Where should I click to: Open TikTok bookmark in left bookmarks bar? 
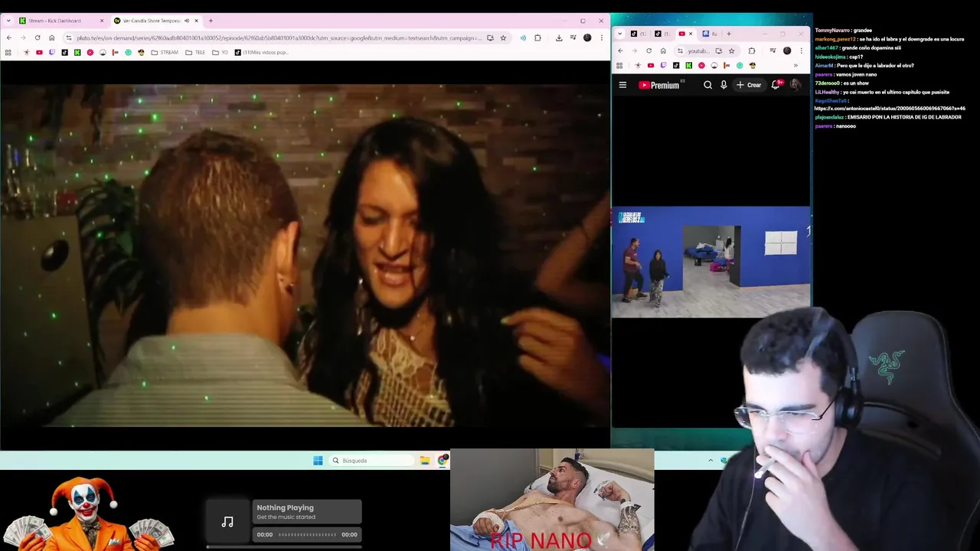pos(64,53)
